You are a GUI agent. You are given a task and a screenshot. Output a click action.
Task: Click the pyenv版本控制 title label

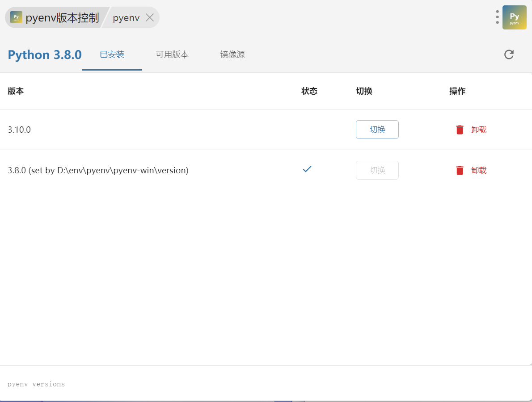[x=63, y=17]
